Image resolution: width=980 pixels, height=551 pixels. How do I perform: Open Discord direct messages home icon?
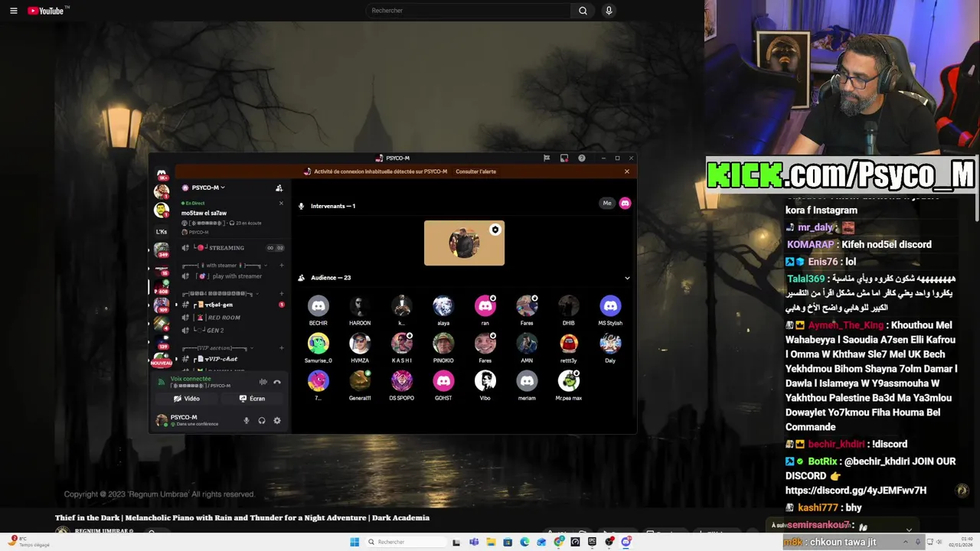[162, 174]
